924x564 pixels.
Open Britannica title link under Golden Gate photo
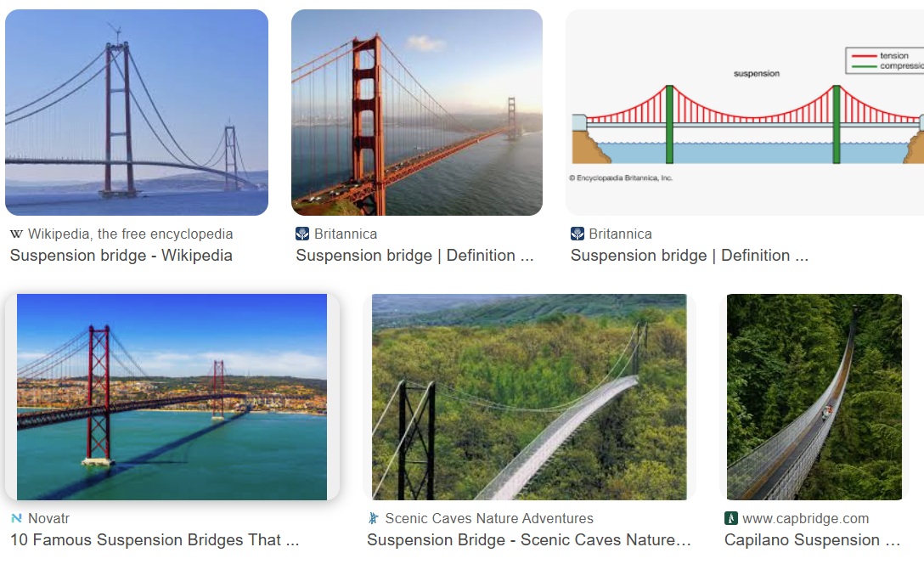point(414,256)
